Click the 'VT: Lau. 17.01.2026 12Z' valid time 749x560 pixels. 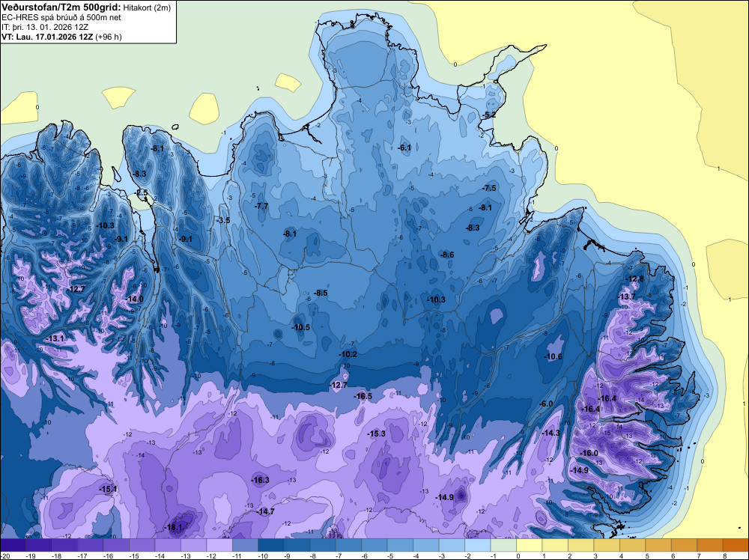click(47, 37)
